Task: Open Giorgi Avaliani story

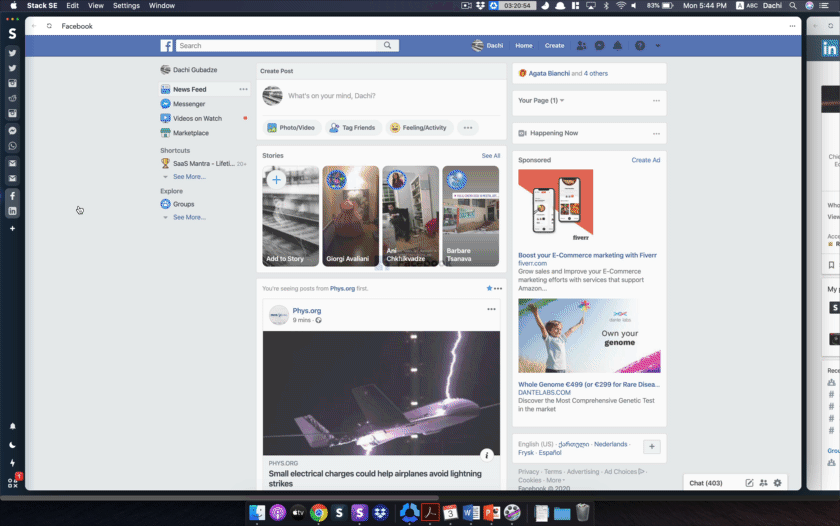Action: 350,216
